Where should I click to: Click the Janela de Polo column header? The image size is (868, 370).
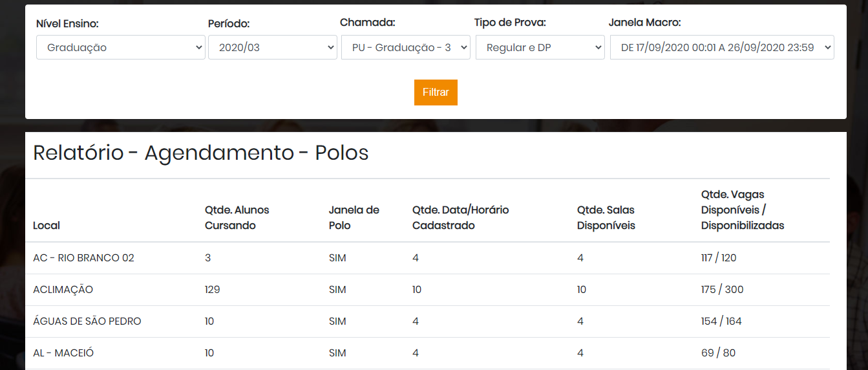[354, 217]
